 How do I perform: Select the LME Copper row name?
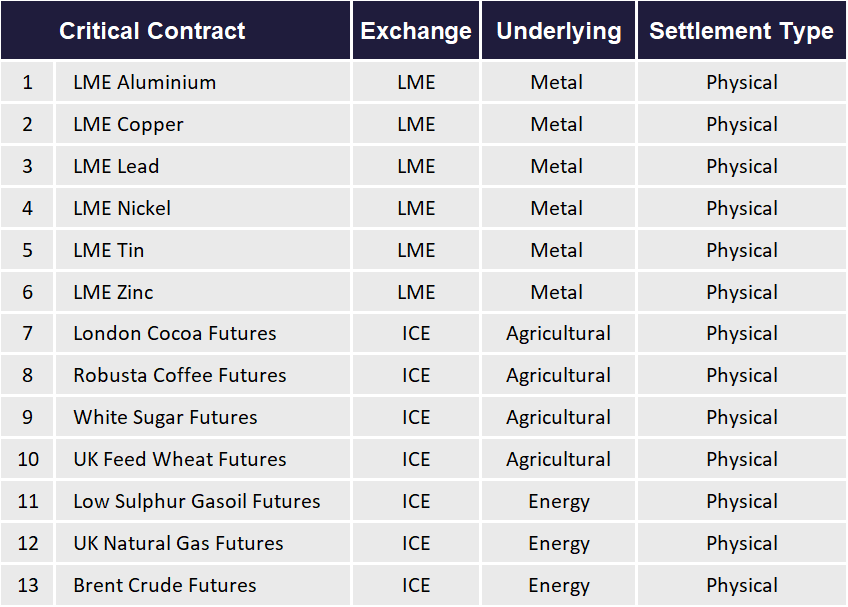pyautogui.click(x=203, y=124)
